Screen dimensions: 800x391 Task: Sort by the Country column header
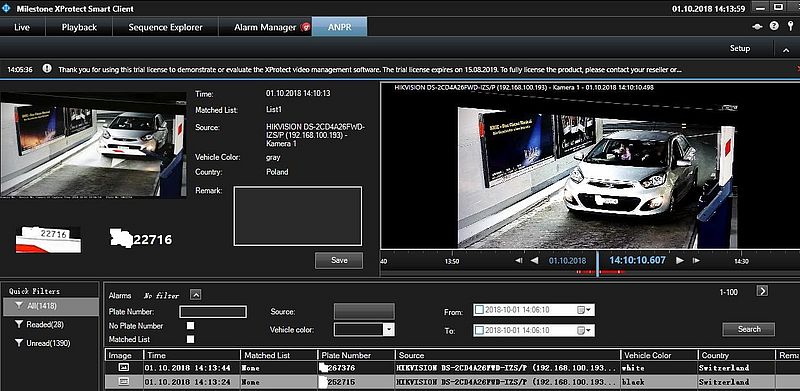click(736, 355)
